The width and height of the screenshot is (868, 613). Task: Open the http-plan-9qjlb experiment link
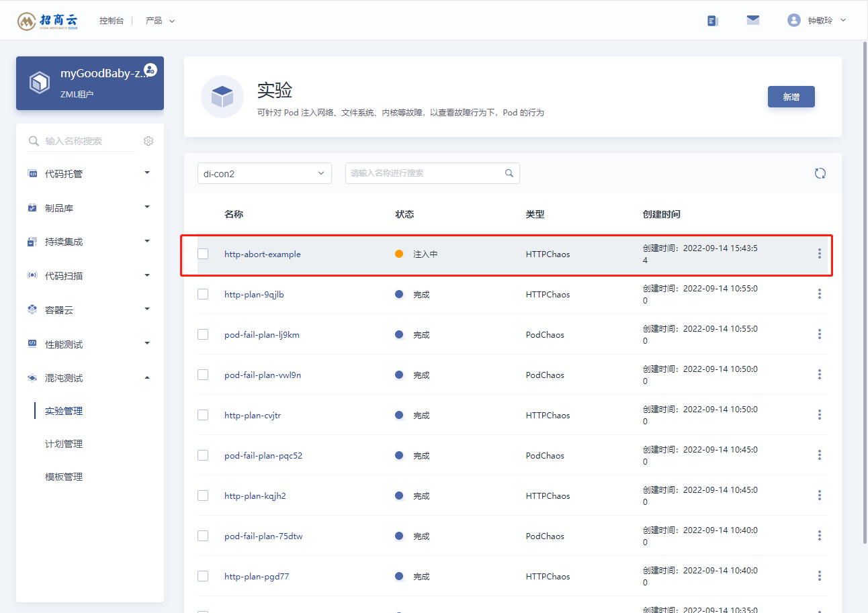[x=254, y=295]
